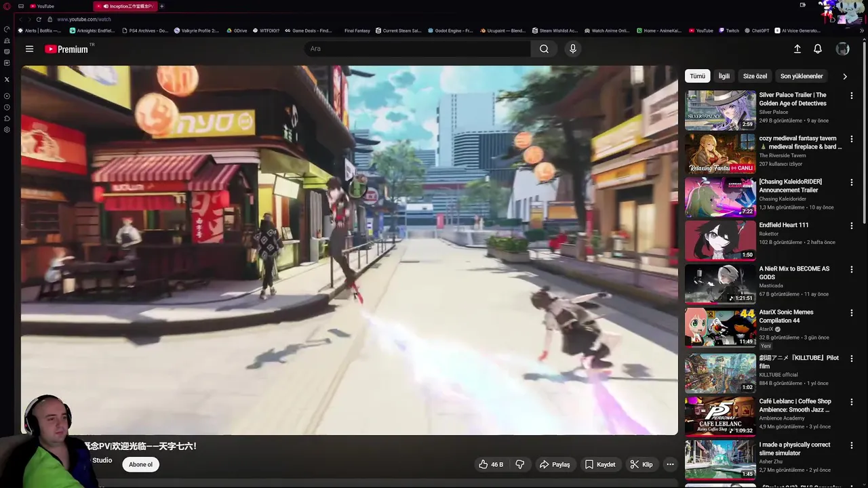Screen dimensions: 868x488
Task: Switch to the Inception PV browser tab
Action: [x=126, y=6]
